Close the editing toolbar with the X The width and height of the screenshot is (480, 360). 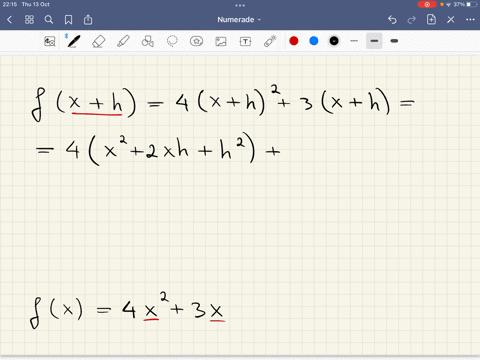tap(451, 20)
